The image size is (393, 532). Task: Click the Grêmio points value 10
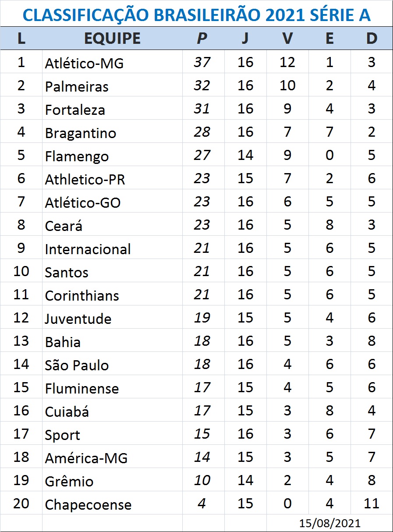[x=202, y=480]
